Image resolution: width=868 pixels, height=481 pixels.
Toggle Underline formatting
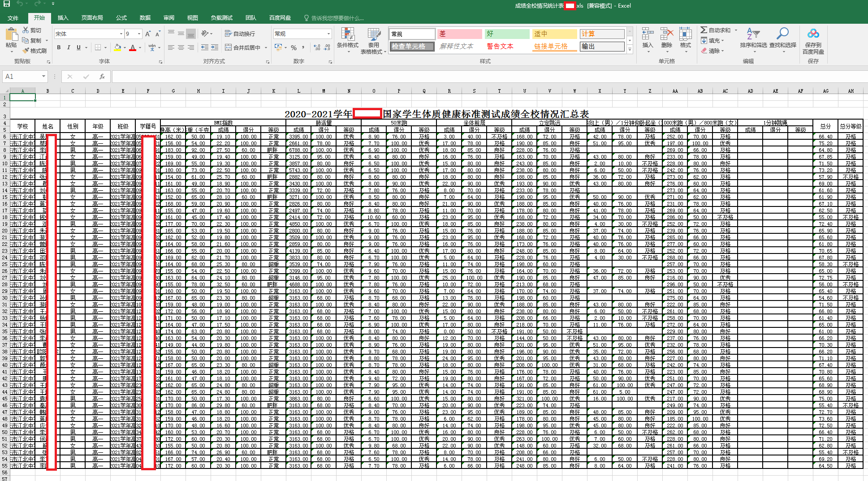[79, 47]
